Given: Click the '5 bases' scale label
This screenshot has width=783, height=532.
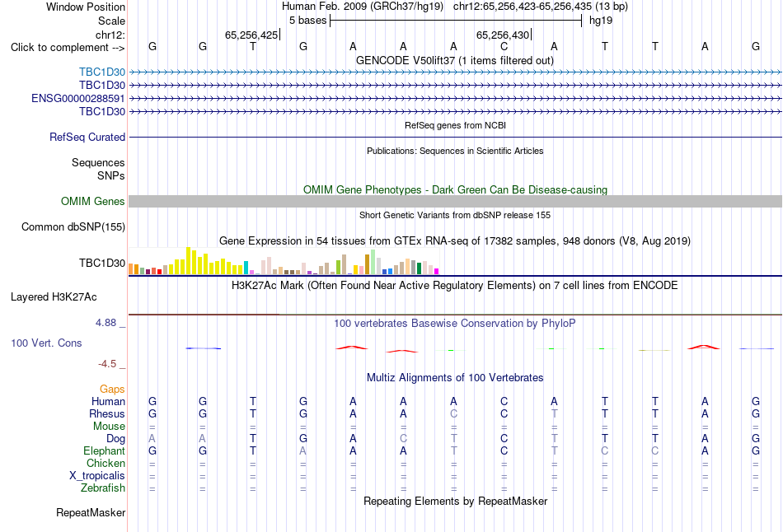Looking at the screenshot, I should tap(307, 21).
